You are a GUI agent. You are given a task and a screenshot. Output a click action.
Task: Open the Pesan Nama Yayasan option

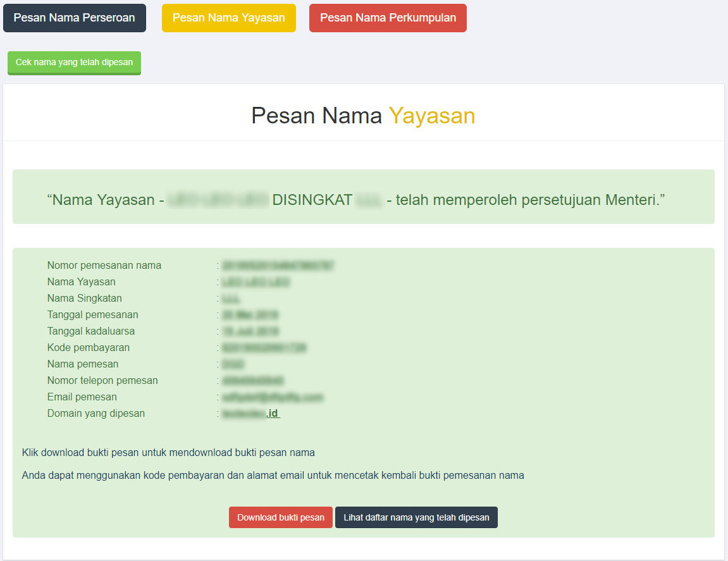coord(228,18)
